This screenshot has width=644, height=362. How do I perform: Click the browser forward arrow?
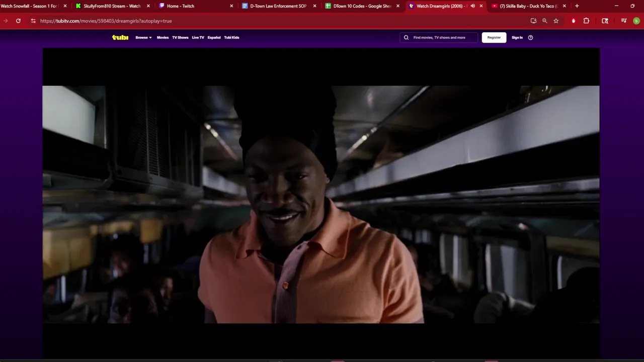(x=6, y=21)
